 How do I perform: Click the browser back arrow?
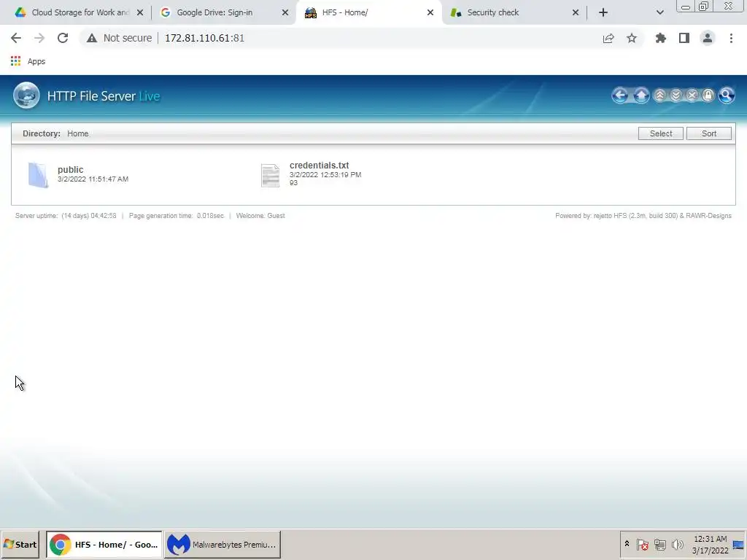[16, 38]
